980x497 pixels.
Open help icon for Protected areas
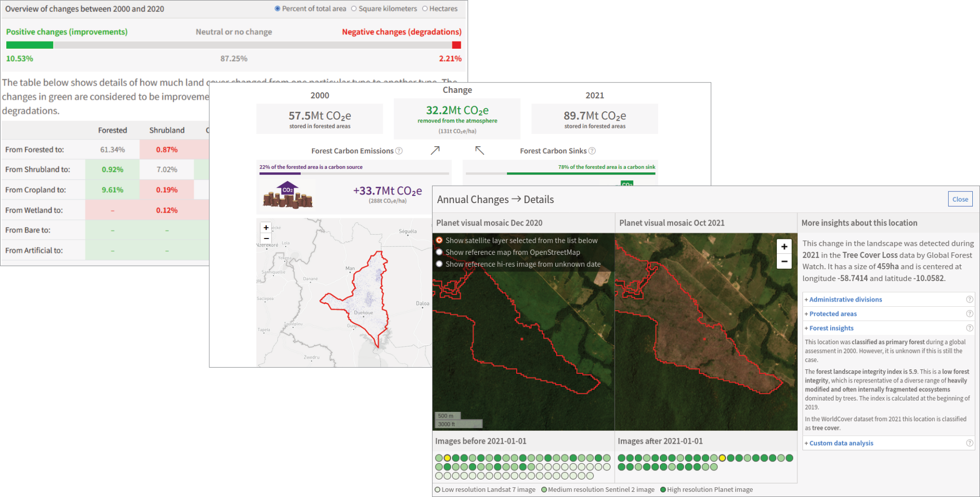point(969,314)
